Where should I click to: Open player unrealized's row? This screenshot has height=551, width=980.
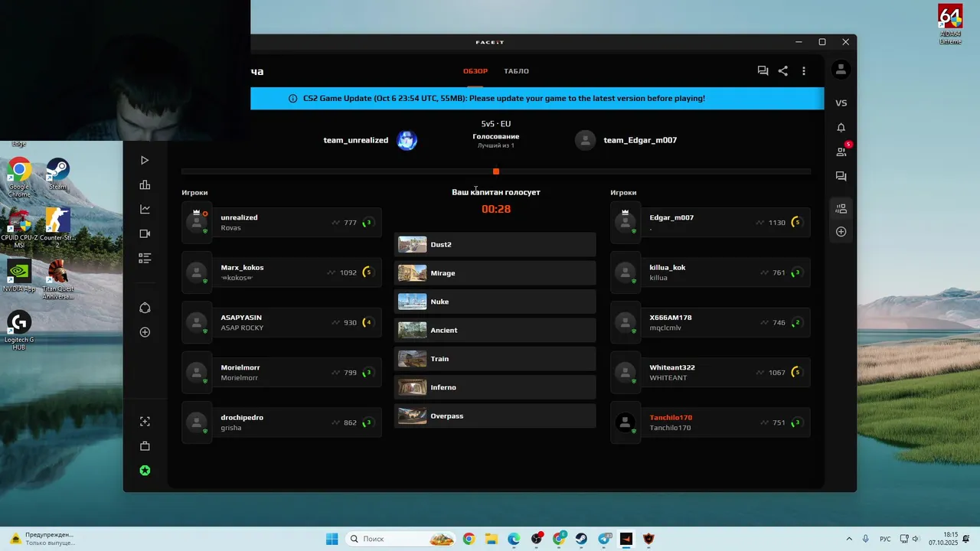[x=282, y=223]
